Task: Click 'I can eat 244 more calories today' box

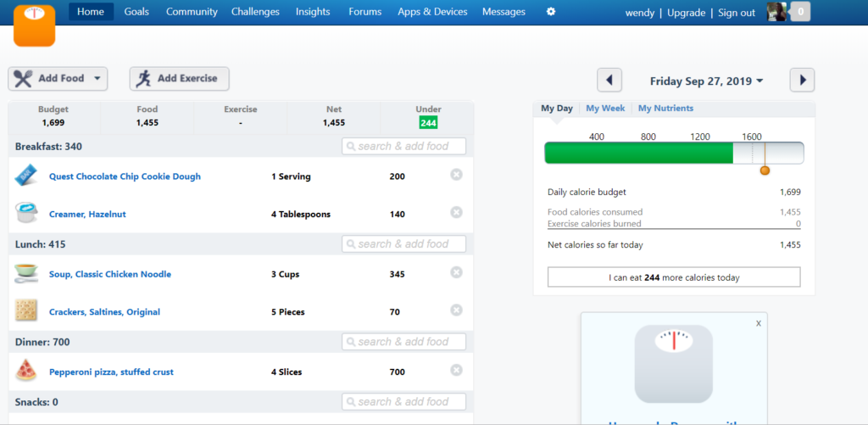Action: (x=674, y=277)
